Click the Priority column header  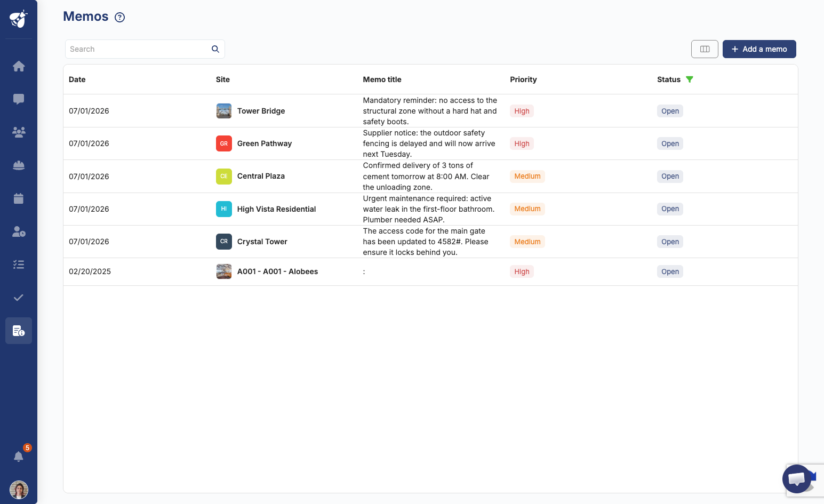coord(523,79)
